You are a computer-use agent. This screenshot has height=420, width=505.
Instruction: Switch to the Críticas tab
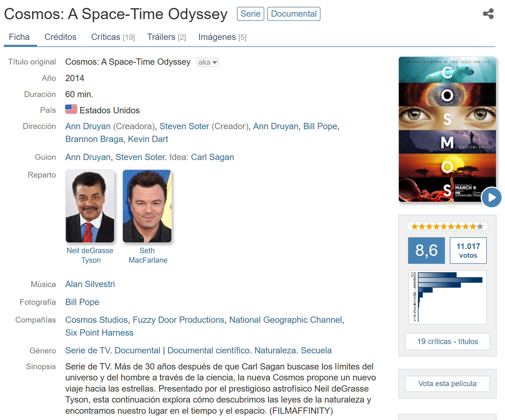click(x=113, y=37)
